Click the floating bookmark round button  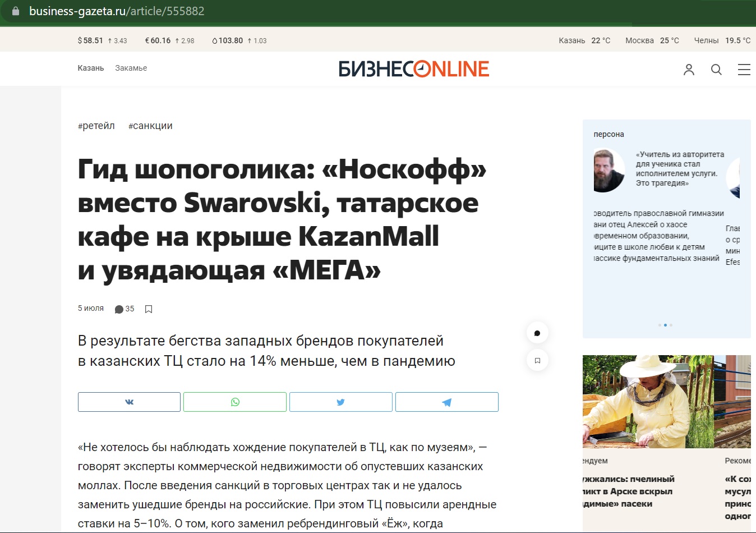pyautogui.click(x=537, y=360)
